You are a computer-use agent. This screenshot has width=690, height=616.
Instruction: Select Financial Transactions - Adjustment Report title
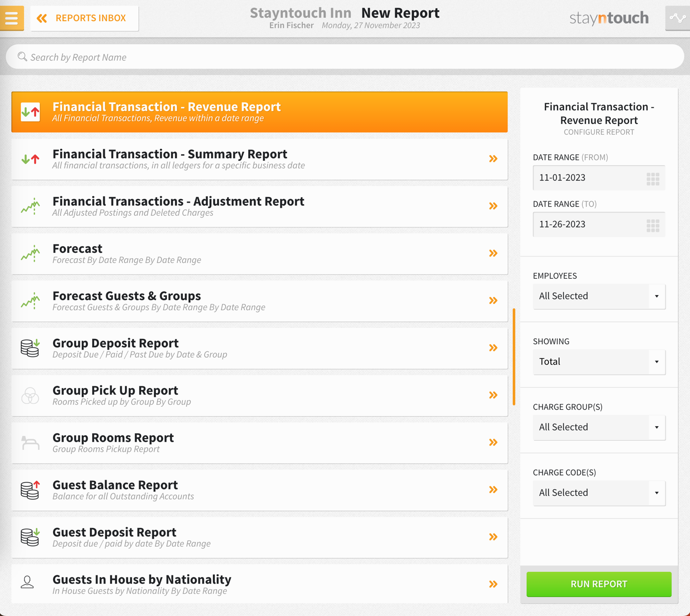click(x=178, y=201)
